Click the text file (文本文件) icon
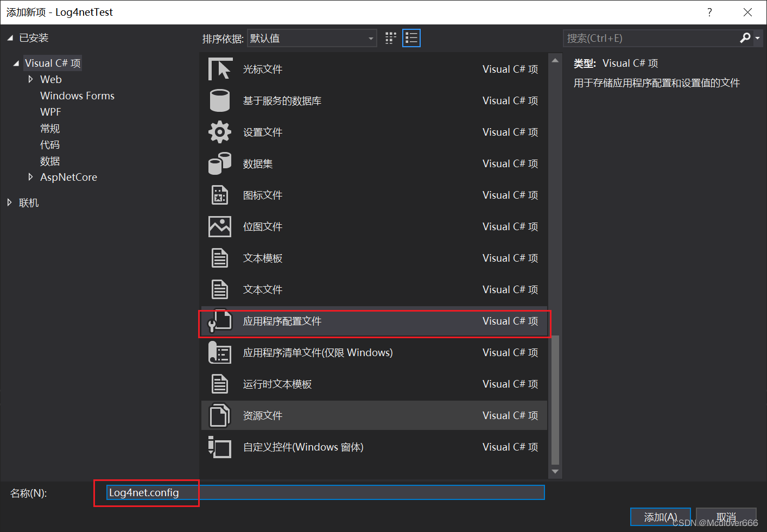The image size is (767, 532). (220, 289)
